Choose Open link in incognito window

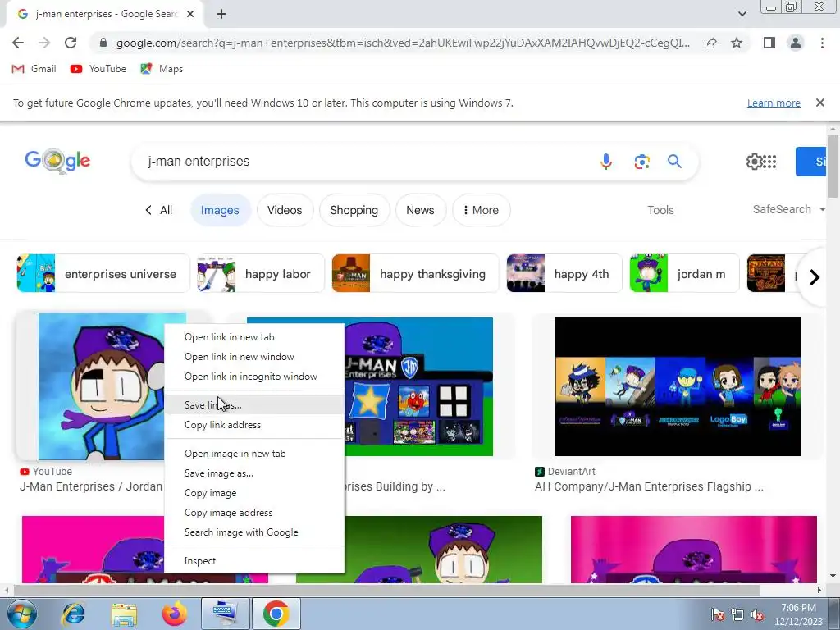coord(254,377)
